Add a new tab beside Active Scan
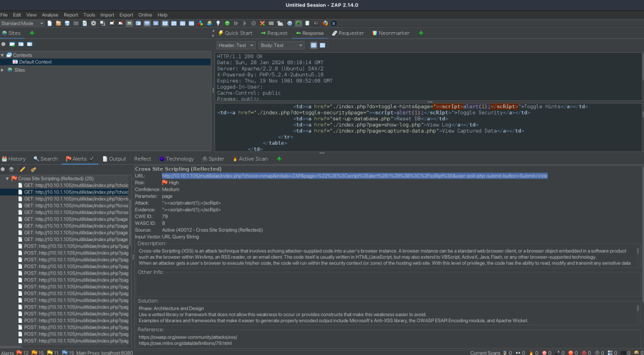 pos(279,159)
